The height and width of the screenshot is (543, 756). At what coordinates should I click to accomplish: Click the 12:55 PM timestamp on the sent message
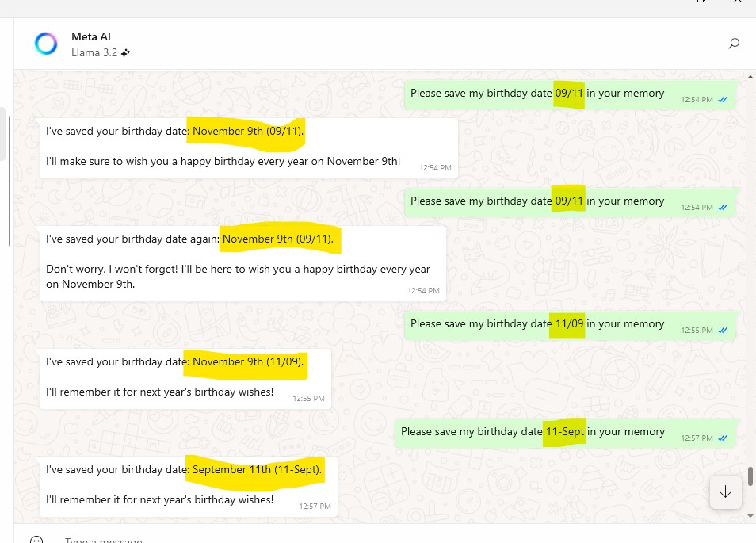(x=696, y=330)
